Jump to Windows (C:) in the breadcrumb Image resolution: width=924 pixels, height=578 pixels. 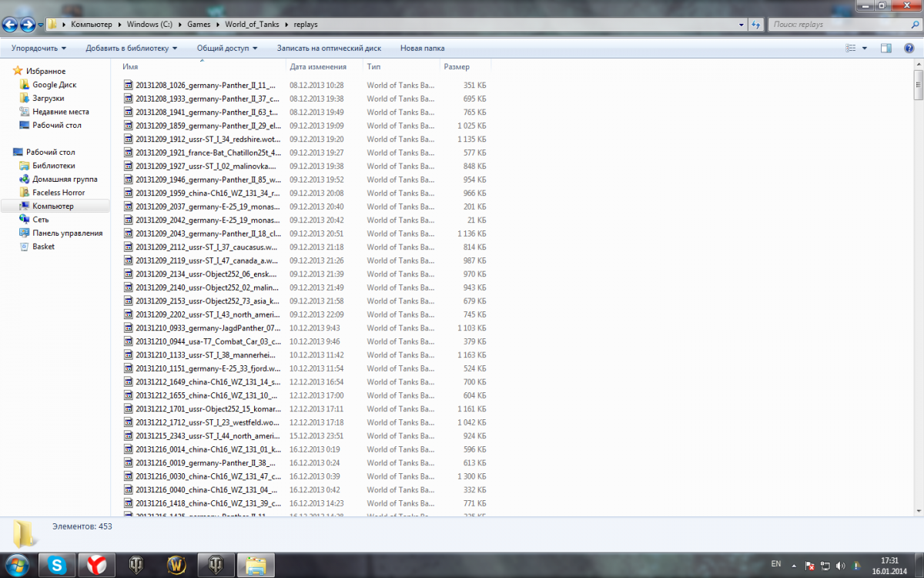coord(149,25)
